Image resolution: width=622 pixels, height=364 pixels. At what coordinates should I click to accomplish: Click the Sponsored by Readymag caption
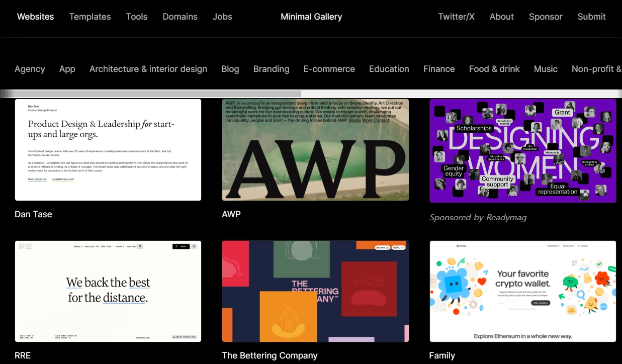[x=478, y=217]
